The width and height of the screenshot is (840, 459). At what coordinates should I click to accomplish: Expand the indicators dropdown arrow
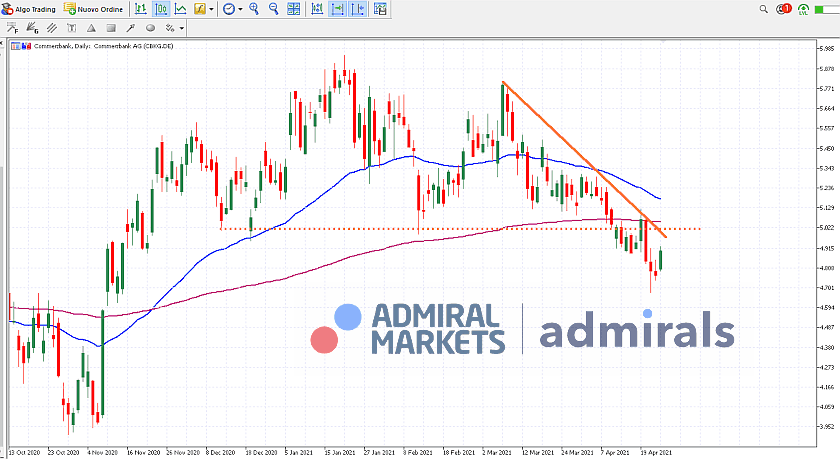(x=211, y=9)
